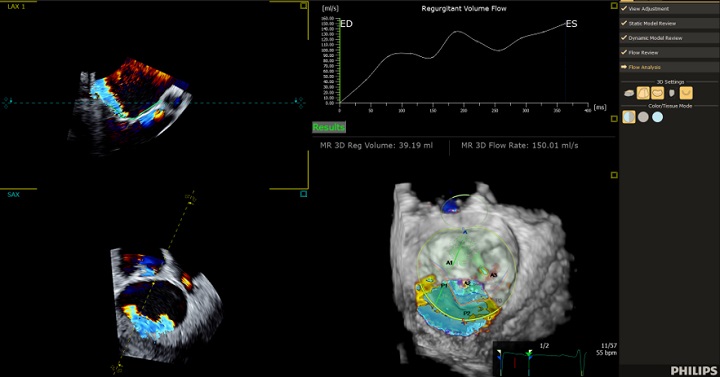Expand the Results panel with its corner square

614,119
